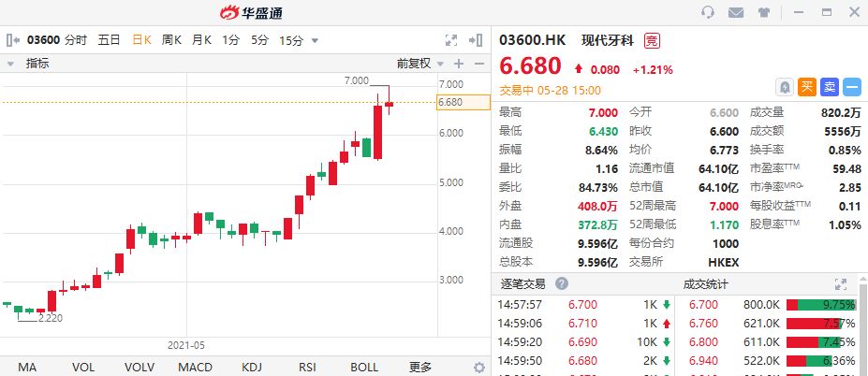Open customer service headset icon
The height and width of the screenshot is (376, 868).
click(708, 12)
